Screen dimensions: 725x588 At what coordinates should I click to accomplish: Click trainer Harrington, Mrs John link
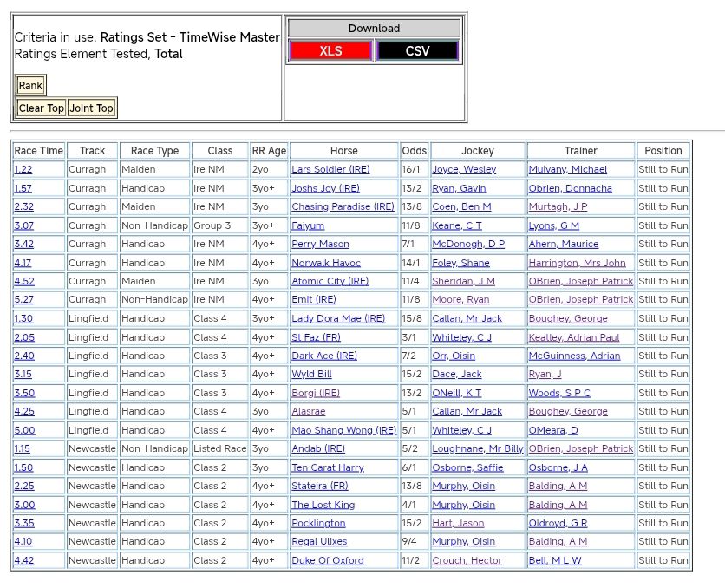pos(577,263)
